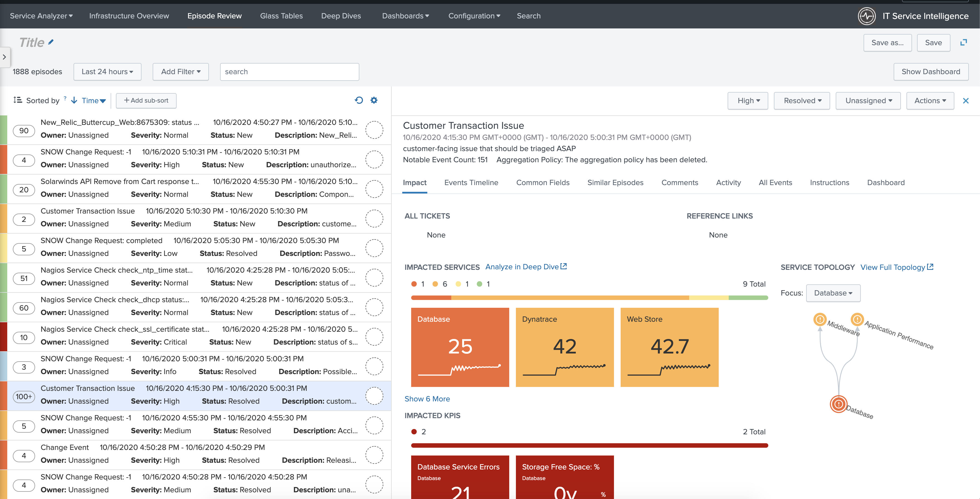Select Nagios check_ntp_time episode circle

374,278
